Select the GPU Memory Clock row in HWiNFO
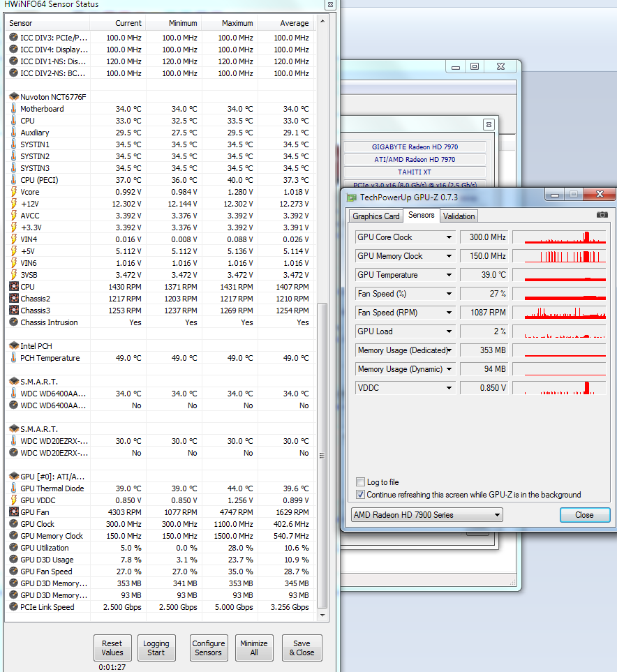617x672 pixels. click(161, 536)
